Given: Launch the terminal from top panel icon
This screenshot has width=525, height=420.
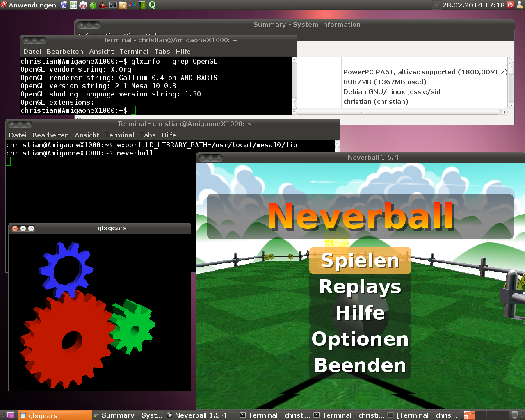Looking at the screenshot, I should coord(113,5).
